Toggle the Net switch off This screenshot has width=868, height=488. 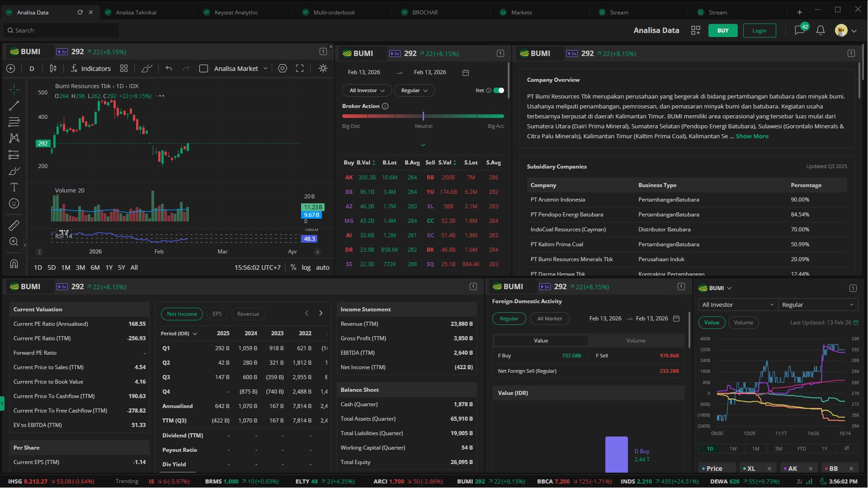click(499, 90)
